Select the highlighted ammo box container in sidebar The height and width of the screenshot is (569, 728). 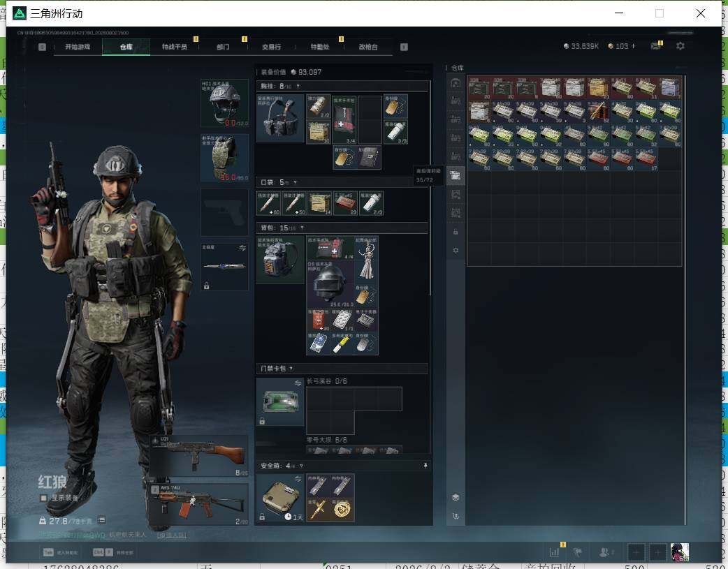click(456, 175)
